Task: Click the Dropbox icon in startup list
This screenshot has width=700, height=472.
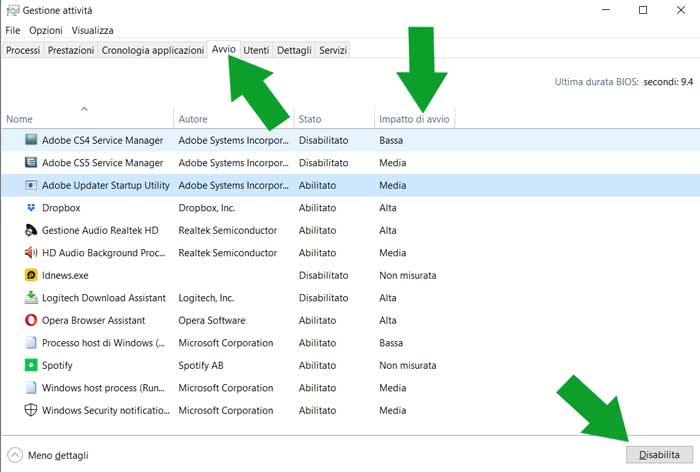Action: point(31,208)
